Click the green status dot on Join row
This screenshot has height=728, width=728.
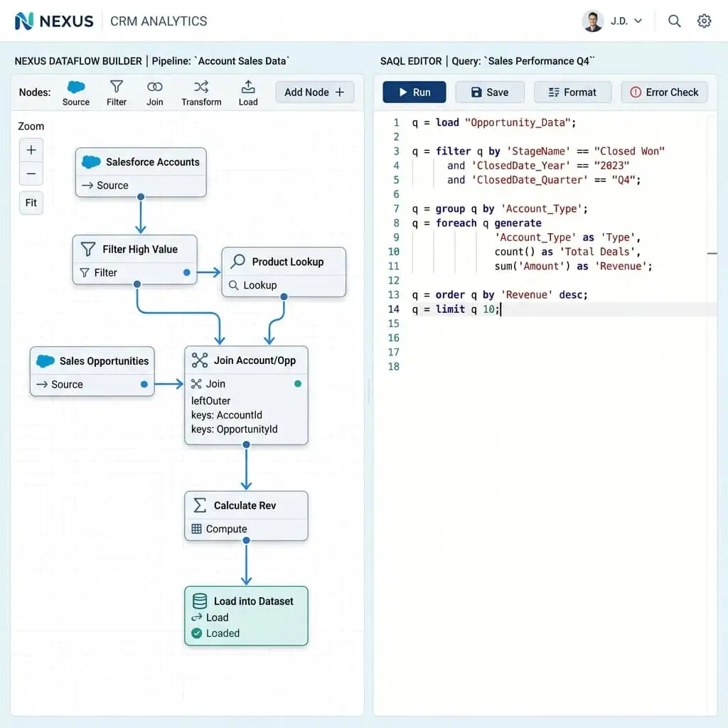tap(298, 384)
